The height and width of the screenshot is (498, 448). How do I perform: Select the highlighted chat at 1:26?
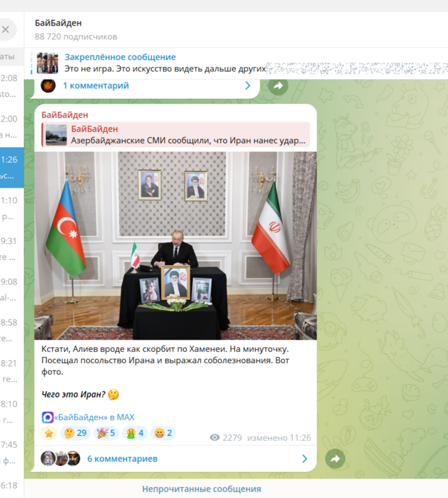pos(12,167)
